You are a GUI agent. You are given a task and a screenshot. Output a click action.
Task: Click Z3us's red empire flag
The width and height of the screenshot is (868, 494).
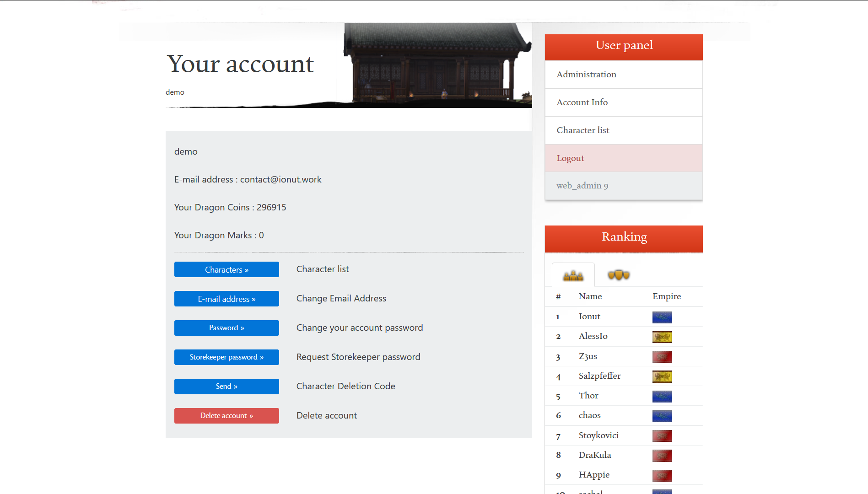tap(662, 356)
